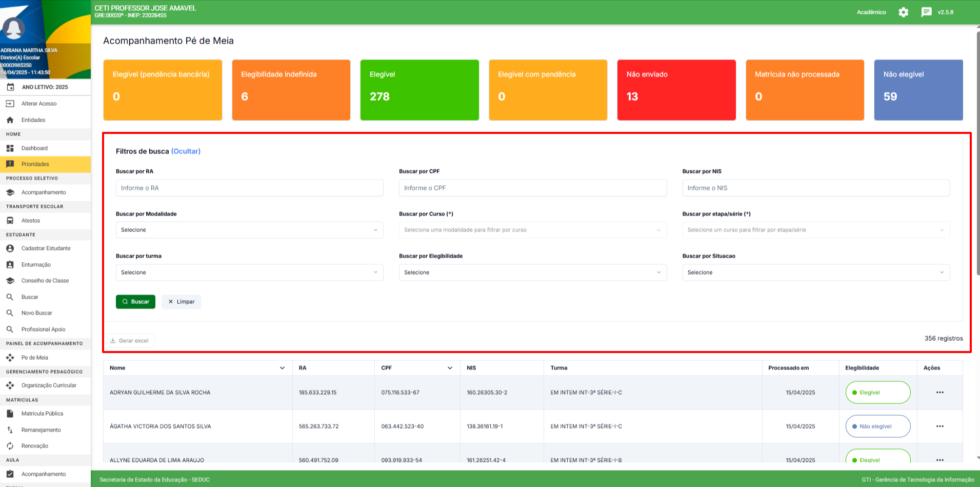The height and width of the screenshot is (487, 980).
Task: Expand the Buscar por Elegibilidade dropdown
Action: point(532,272)
